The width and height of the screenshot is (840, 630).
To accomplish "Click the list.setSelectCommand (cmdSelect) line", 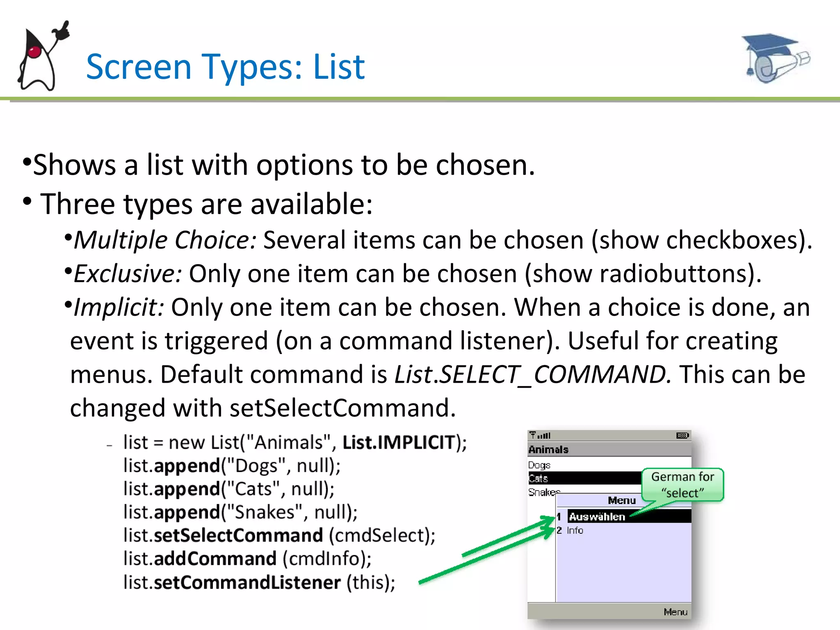I will (x=279, y=536).
